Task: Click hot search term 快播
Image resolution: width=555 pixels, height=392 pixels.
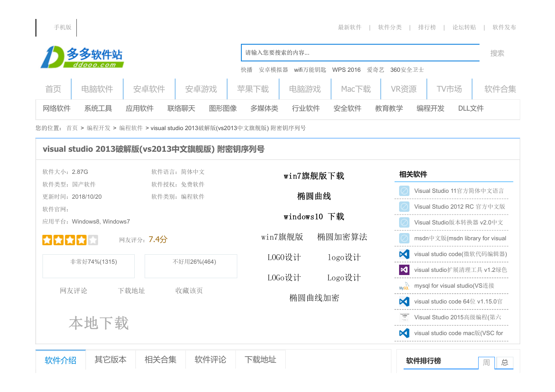Action: click(247, 70)
